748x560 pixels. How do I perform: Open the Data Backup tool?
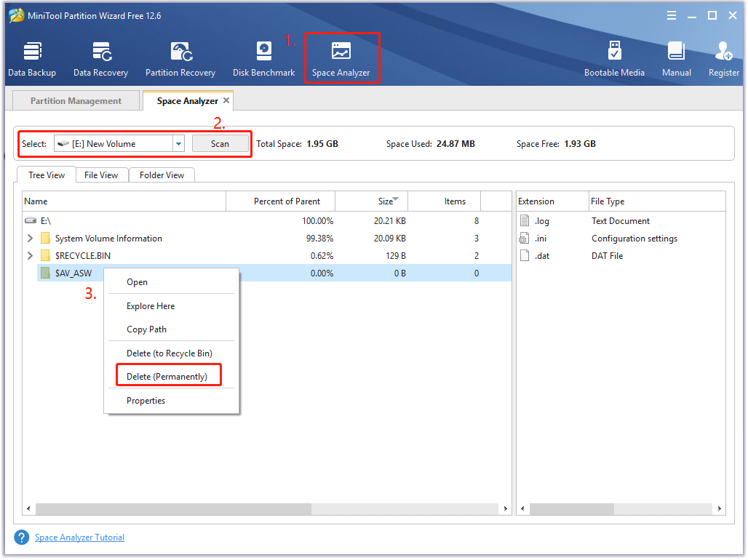coord(32,57)
